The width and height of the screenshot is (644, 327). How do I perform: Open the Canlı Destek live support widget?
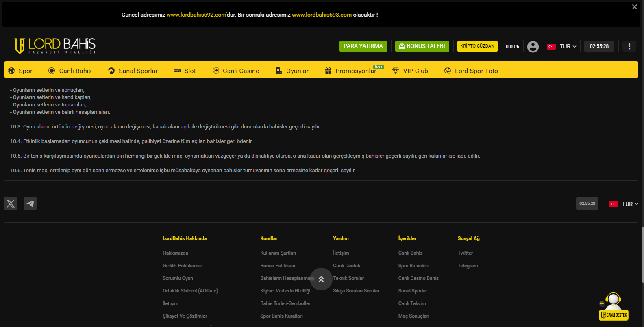(614, 307)
